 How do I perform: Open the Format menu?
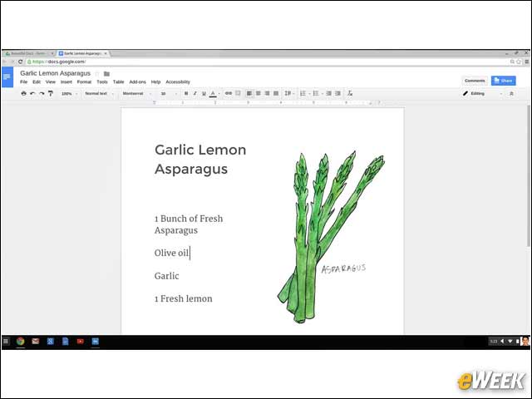[84, 81]
